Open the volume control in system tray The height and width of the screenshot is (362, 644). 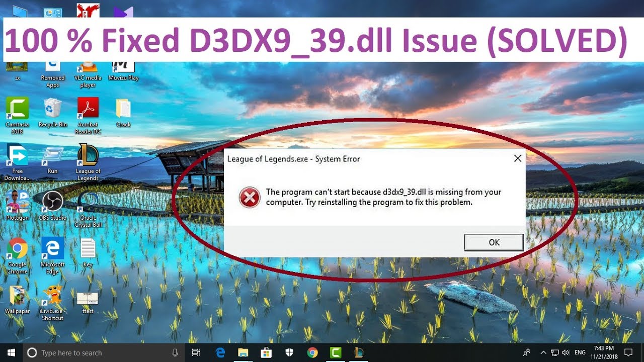click(x=566, y=352)
